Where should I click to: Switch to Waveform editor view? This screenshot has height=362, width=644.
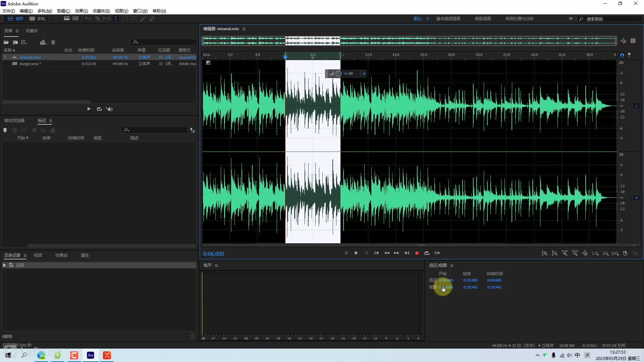pos(15,19)
